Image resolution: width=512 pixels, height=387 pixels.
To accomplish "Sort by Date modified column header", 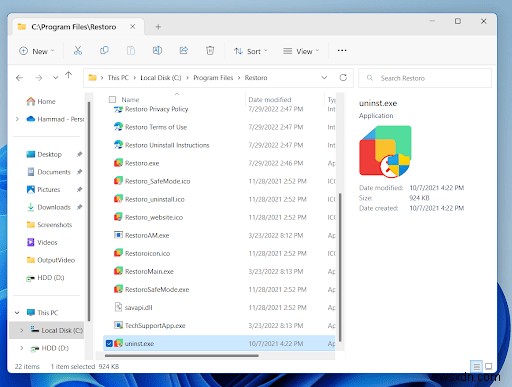I will tap(270, 100).
